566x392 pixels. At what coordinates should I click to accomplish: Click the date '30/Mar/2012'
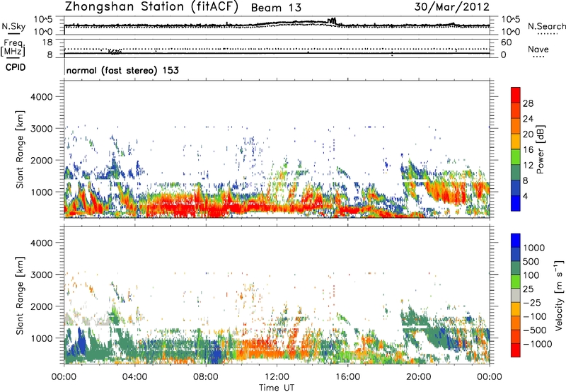point(451,6)
